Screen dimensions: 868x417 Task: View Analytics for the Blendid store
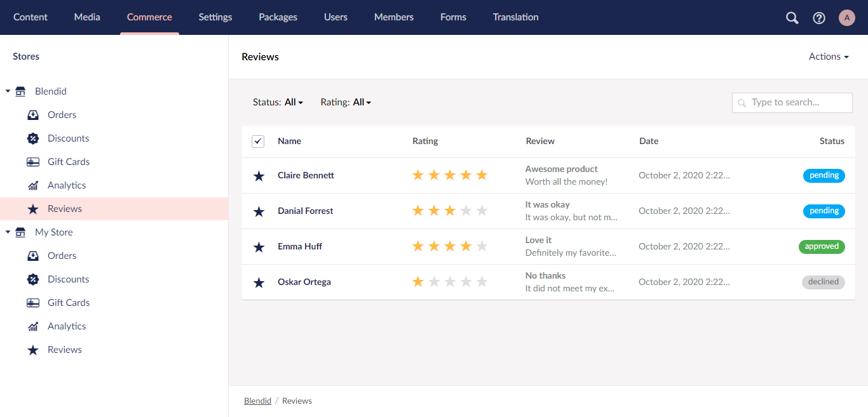point(67,185)
